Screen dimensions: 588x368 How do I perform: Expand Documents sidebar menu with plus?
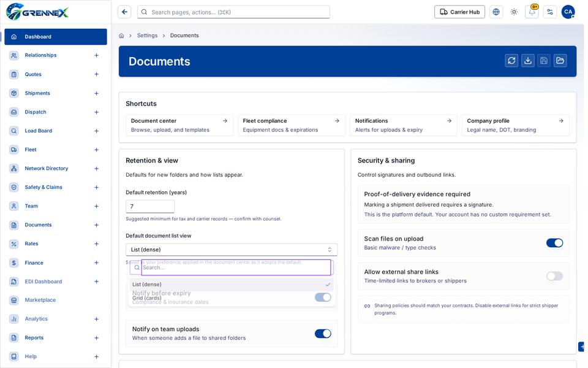click(96, 225)
